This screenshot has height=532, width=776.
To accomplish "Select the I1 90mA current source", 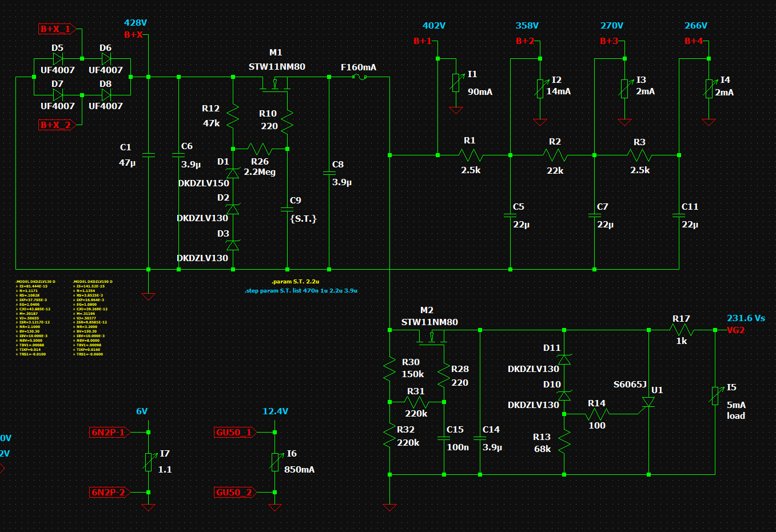I will 456,83.
